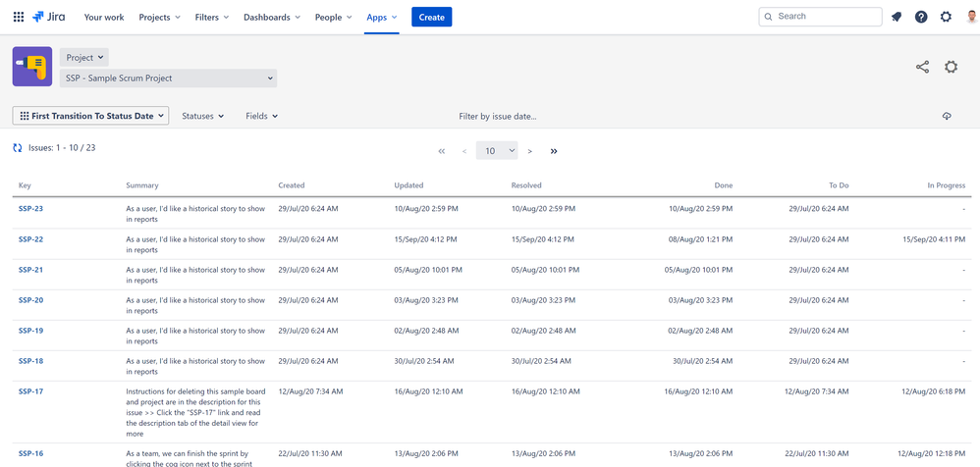Click the In Progress column header
The width and height of the screenshot is (980, 467).
[x=947, y=185]
